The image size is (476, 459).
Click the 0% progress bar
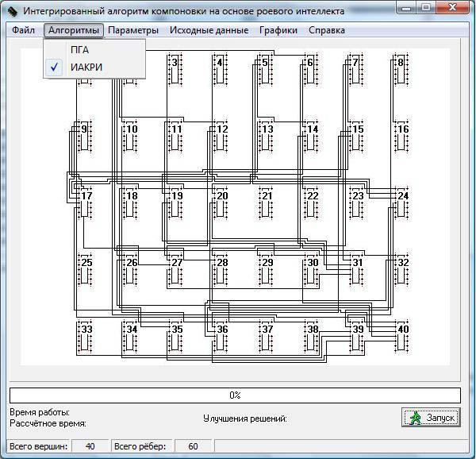235,395
